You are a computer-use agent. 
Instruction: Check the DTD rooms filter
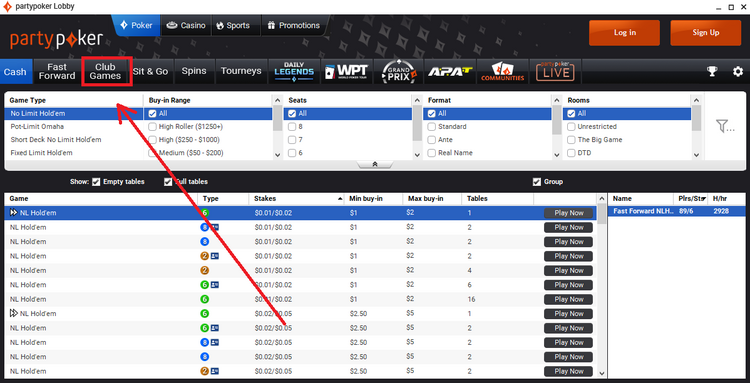(x=571, y=153)
